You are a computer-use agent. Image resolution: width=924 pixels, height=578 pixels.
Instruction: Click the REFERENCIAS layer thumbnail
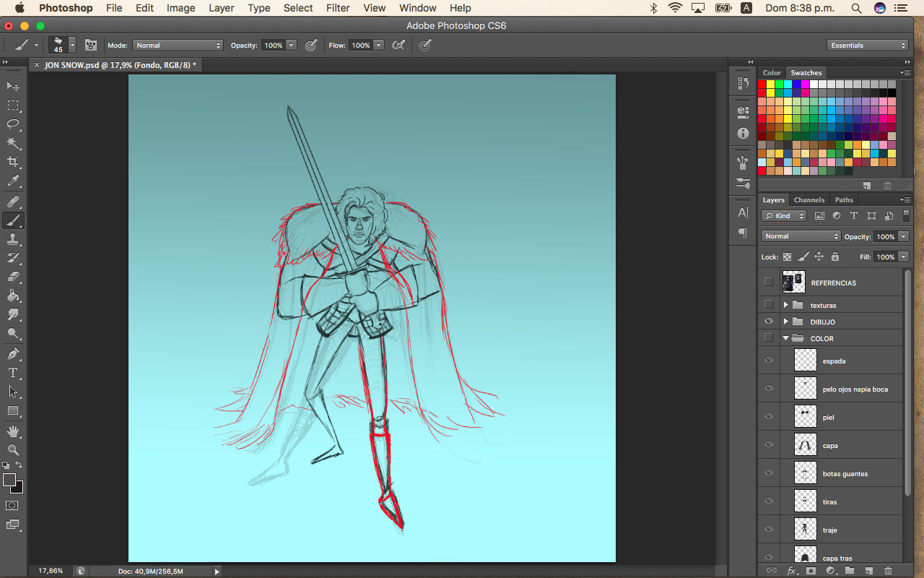793,282
